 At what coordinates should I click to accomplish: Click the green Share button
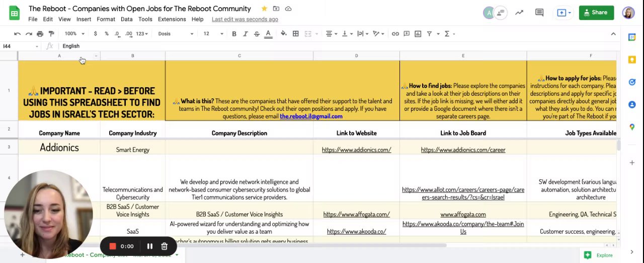coord(596,13)
